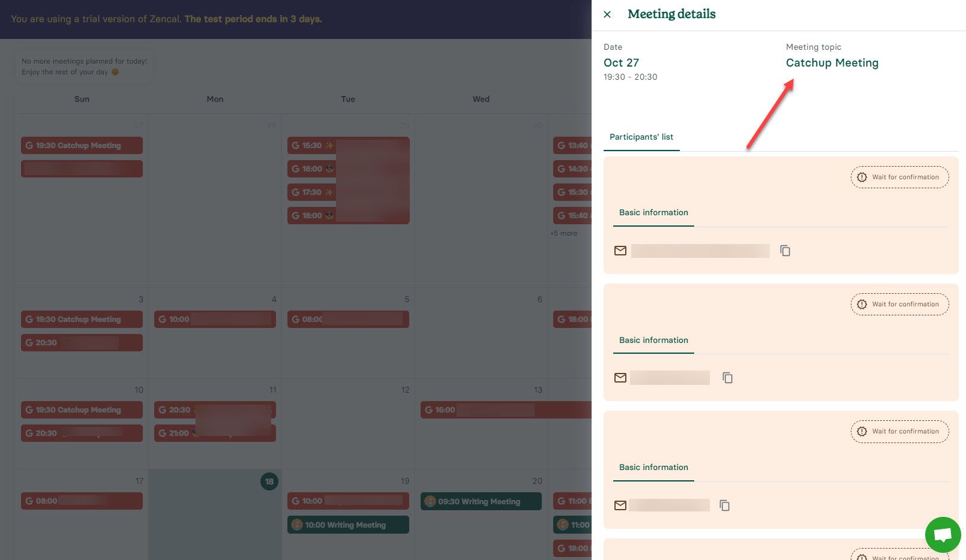Click the clock icon in the top Wait for confirmation badge
The height and width of the screenshot is (560, 966).
862,177
